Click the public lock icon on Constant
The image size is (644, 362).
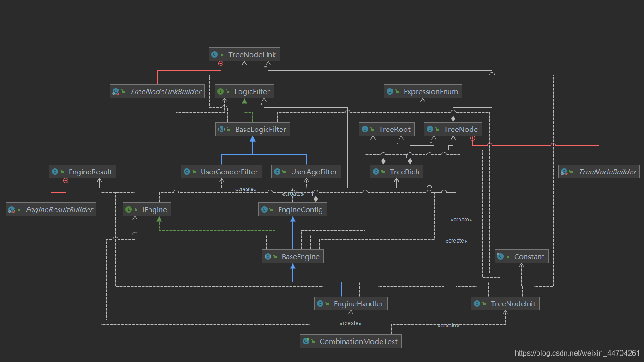click(508, 257)
